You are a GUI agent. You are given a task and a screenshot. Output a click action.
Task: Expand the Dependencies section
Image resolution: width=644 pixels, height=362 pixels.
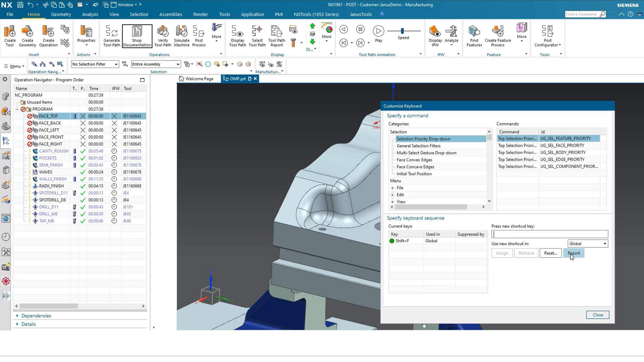click(x=17, y=315)
